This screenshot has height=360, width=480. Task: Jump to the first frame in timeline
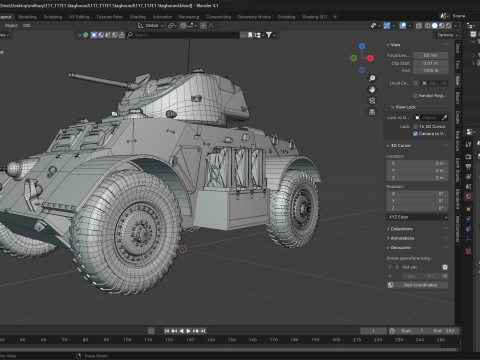point(167,331)
